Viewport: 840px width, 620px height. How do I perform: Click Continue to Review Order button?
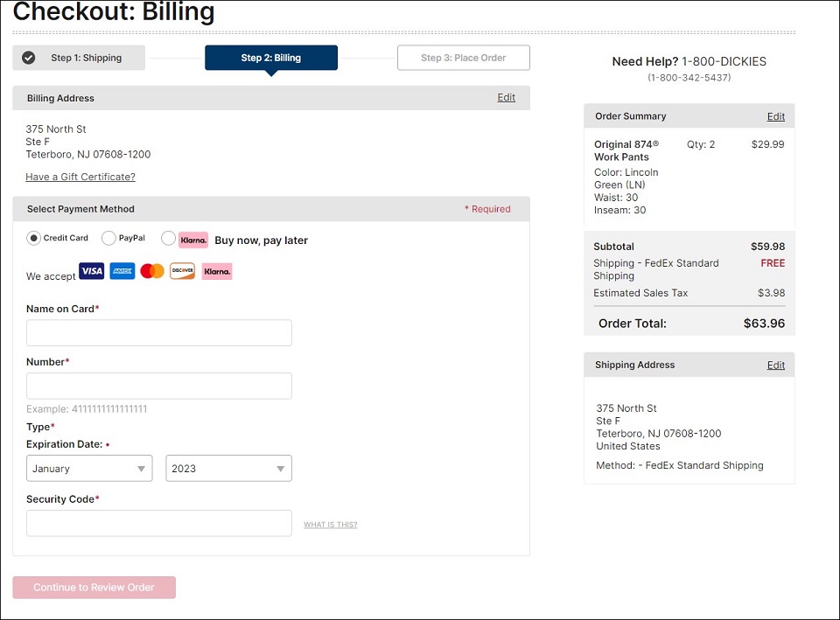tap(94, 588)
